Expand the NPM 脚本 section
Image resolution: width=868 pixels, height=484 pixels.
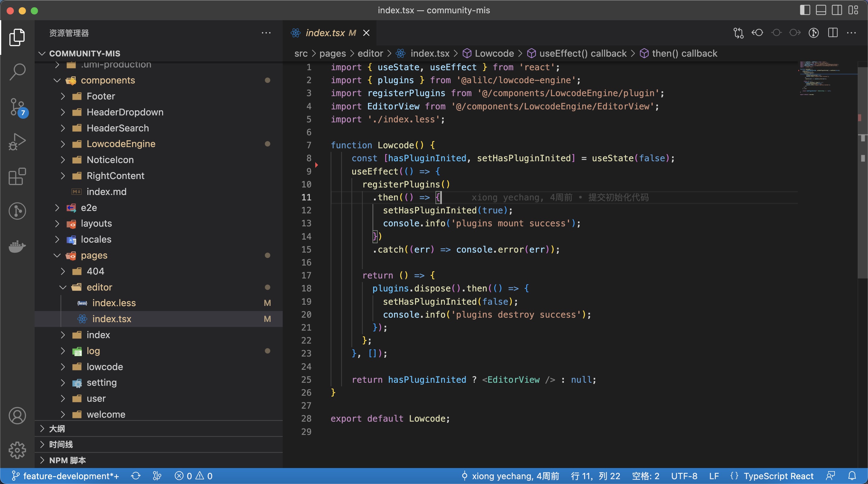tap(158, 460)
